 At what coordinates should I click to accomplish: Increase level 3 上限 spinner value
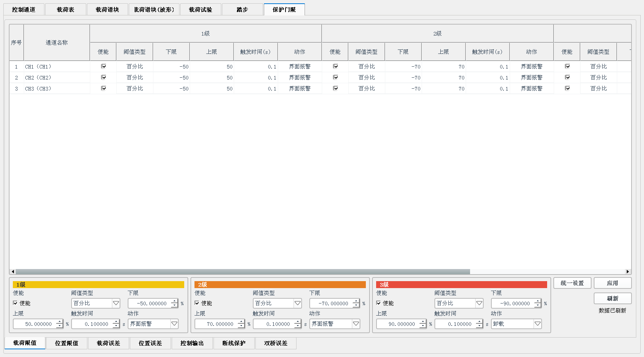tap(423, 322)
